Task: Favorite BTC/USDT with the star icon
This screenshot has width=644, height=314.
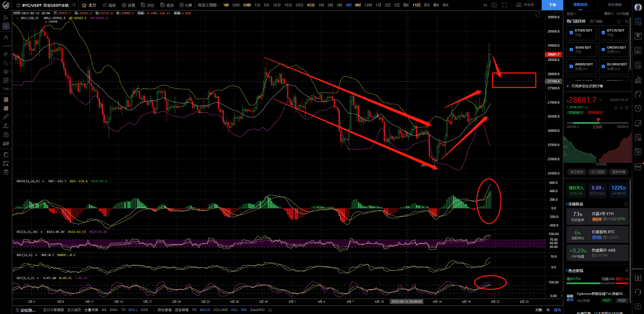Action: click(x=18, y=5)
